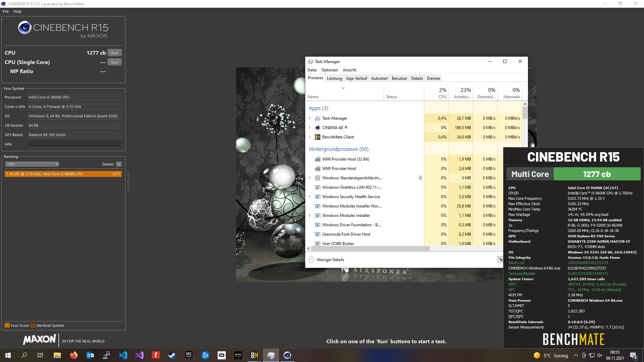Expand the Windows Modules Installer row
This screenshot has width=644, height=362.
pos(310,216)
